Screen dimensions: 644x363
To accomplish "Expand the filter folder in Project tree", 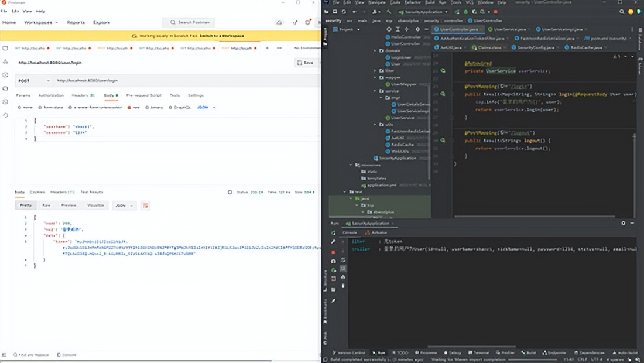I will 376,71.
